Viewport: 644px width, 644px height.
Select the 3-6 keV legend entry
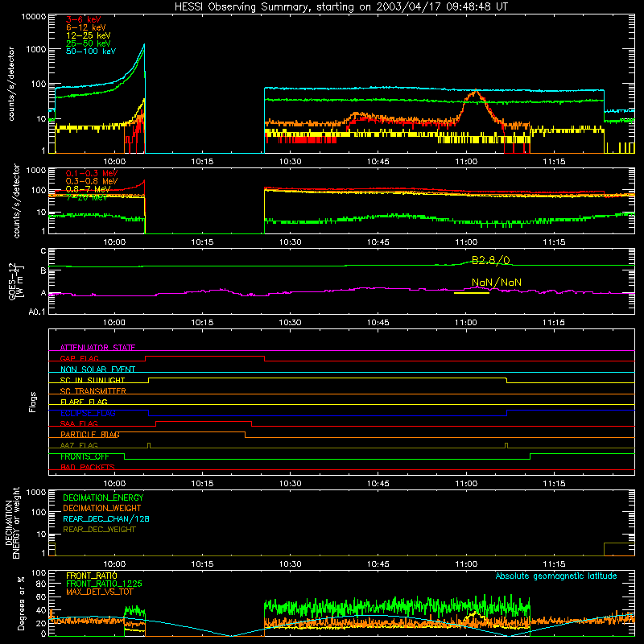(x=84, y=19)
